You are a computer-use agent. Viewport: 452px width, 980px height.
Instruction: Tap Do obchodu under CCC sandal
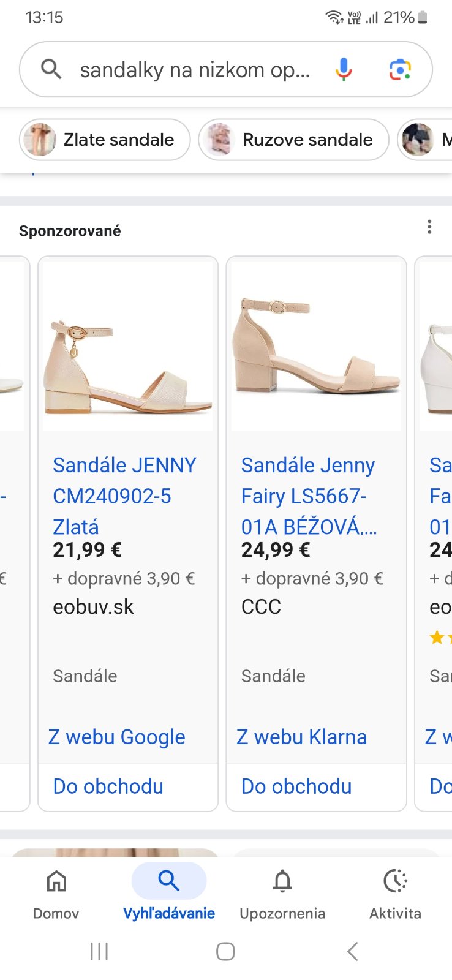tap(297, 786)
